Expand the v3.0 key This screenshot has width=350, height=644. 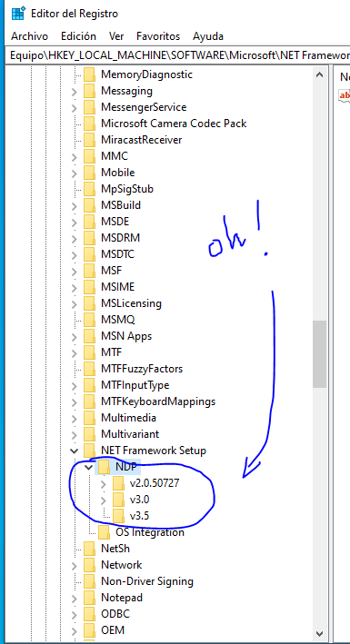click(x=104, y=500)
